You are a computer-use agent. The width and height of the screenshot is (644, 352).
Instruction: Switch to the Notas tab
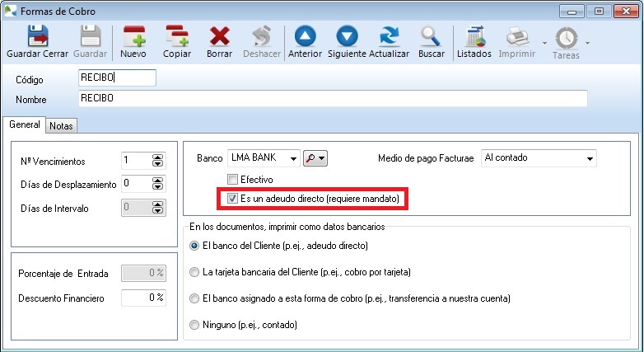click(x=61, y=126)
